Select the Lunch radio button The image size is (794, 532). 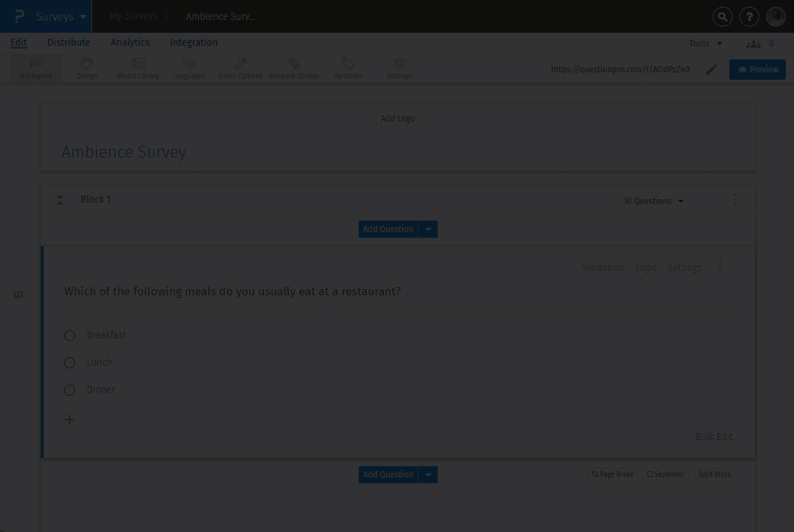[70, 363]
